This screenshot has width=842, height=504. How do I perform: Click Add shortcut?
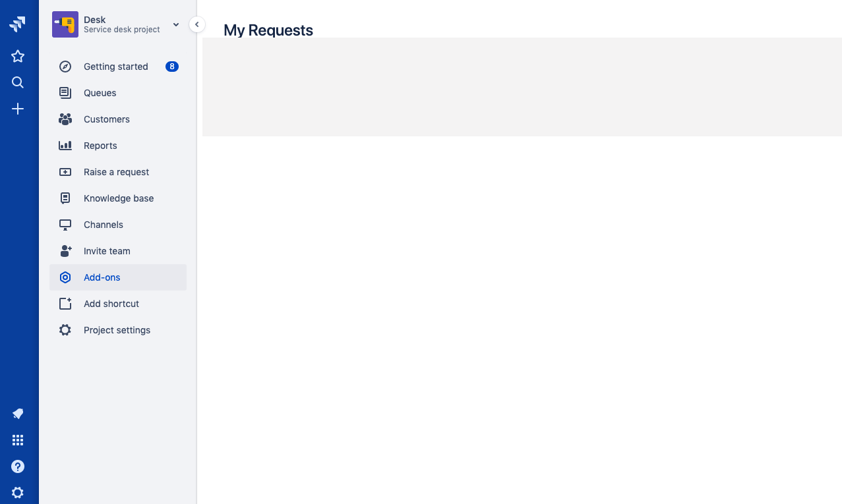(x=111, y=304)
